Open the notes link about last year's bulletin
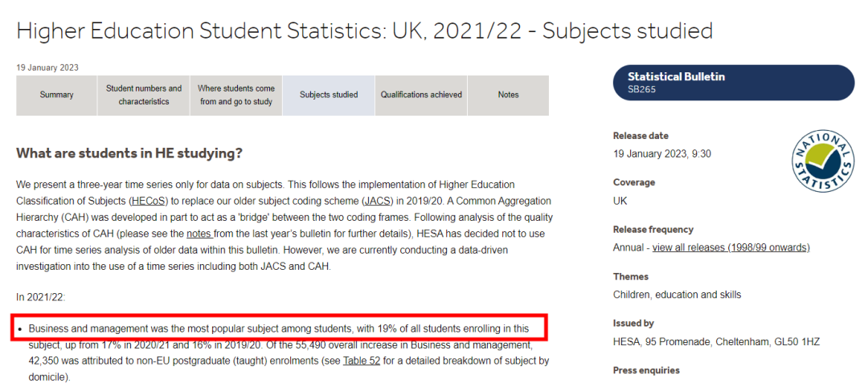Viewport: 868px width, 383px height. point(199,233)
